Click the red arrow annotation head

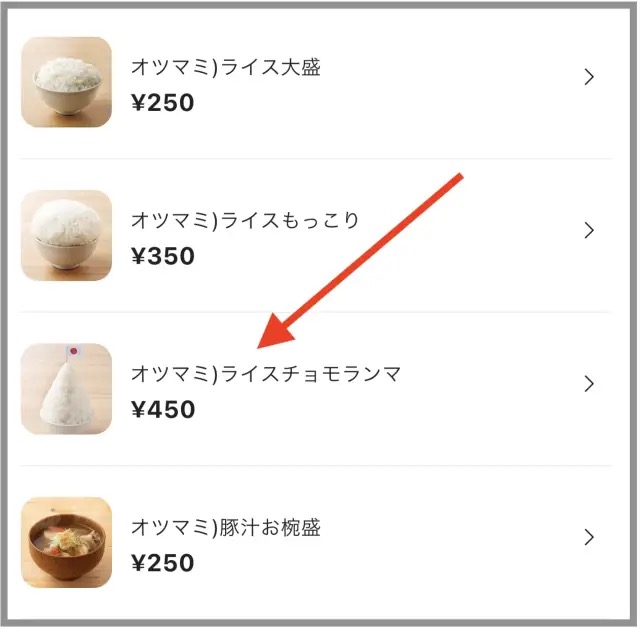point(276,331)
